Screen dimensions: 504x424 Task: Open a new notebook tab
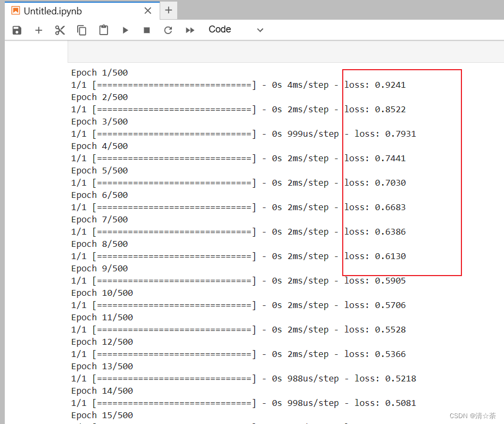168,11
